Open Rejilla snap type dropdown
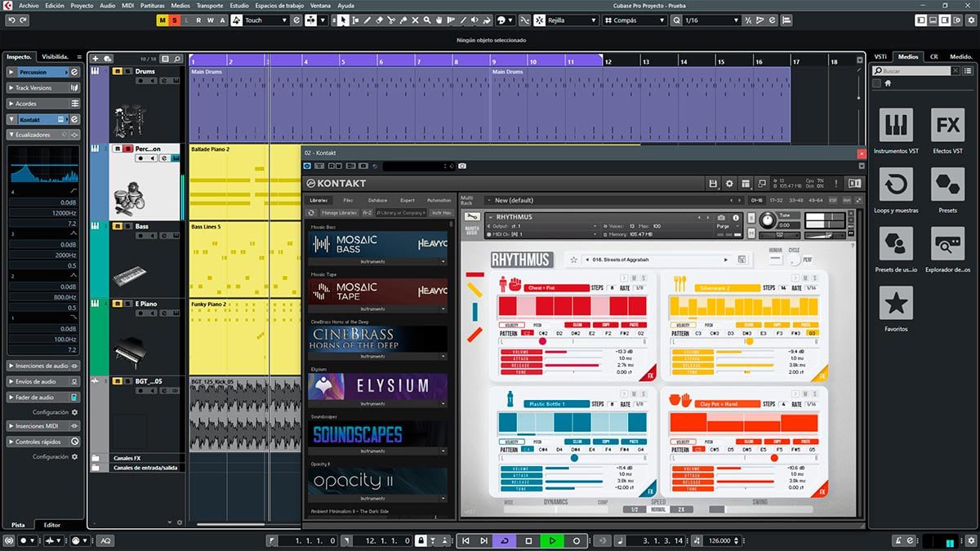Screen dimensions: 980x551 [572, 20]
